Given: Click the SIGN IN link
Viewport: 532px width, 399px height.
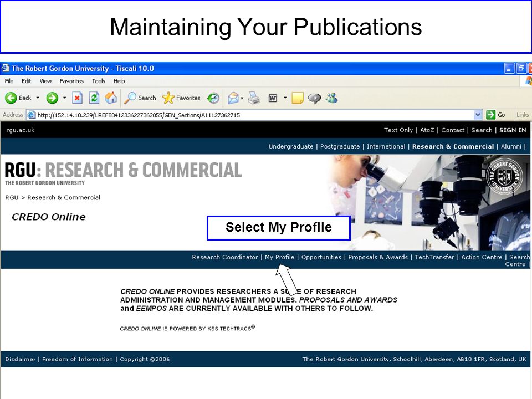Looking at the screenshot, I should (x=513, y=130).
